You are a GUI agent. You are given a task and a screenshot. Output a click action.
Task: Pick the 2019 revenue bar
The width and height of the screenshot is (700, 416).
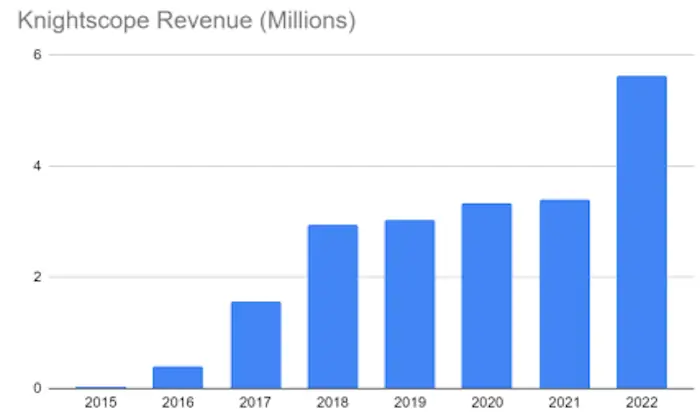pyautogui.click(x=409, y=304)
